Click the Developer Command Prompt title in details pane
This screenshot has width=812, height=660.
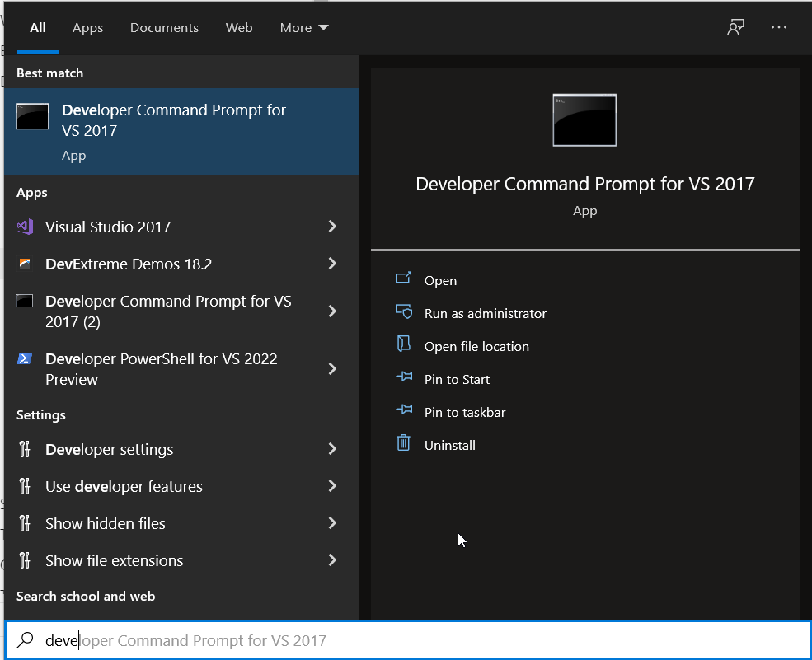585,185
